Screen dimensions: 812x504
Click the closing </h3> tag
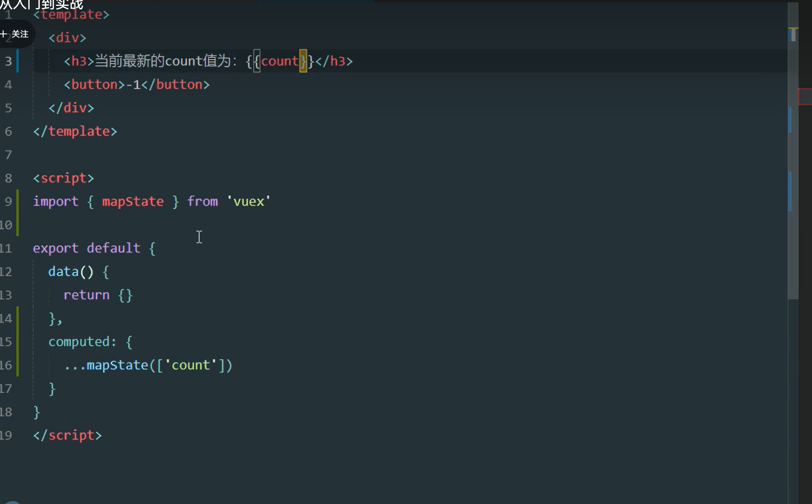click(334, 61)
